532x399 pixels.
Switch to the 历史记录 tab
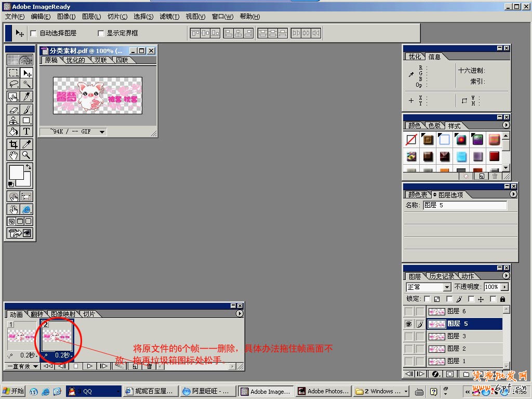coord(441,276)
